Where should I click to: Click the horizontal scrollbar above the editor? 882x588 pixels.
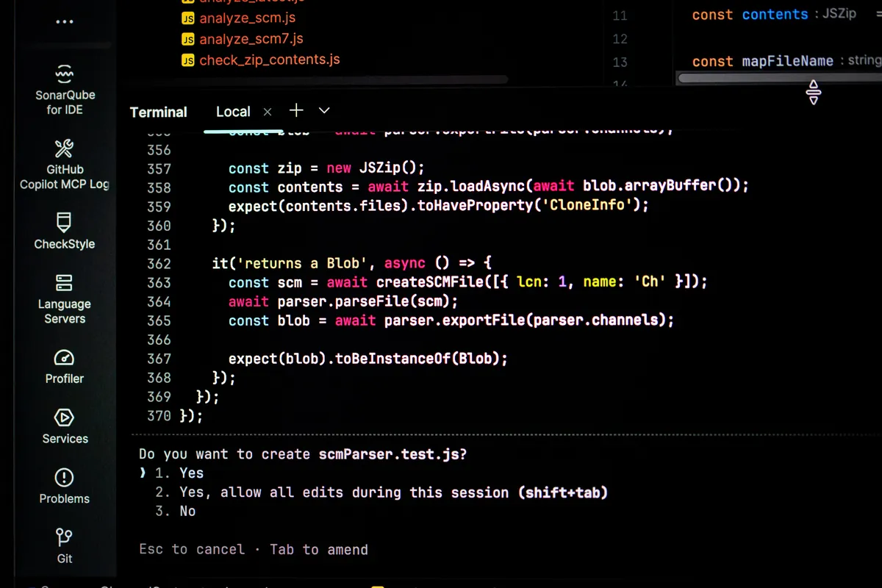tap(331, 79)
